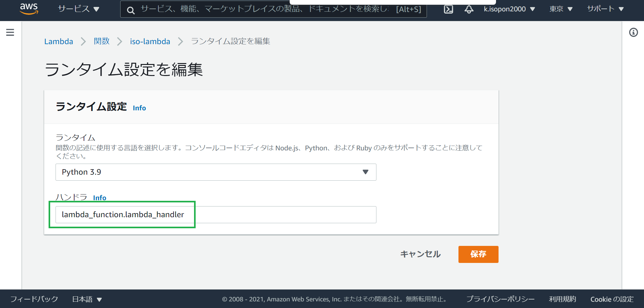644x308 pixels.
Task: Click the 保存 button
Action: click(478, 254)
